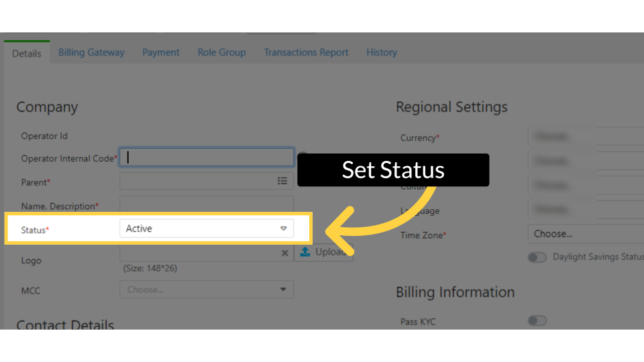
Task: Click the Upload logo button
Action: (x=323, y=252)
